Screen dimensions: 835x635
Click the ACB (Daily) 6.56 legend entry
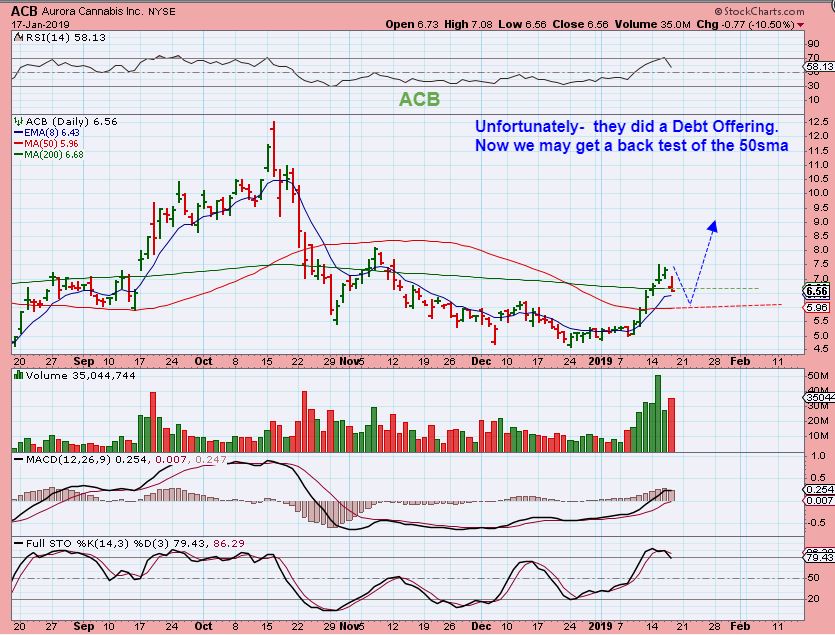tap(71, 121)
